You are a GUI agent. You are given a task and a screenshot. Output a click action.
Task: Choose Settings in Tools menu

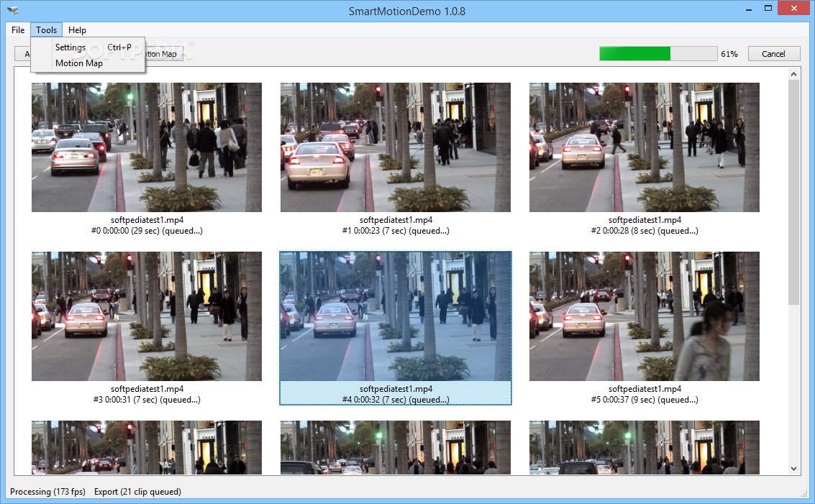pos(87,47)
